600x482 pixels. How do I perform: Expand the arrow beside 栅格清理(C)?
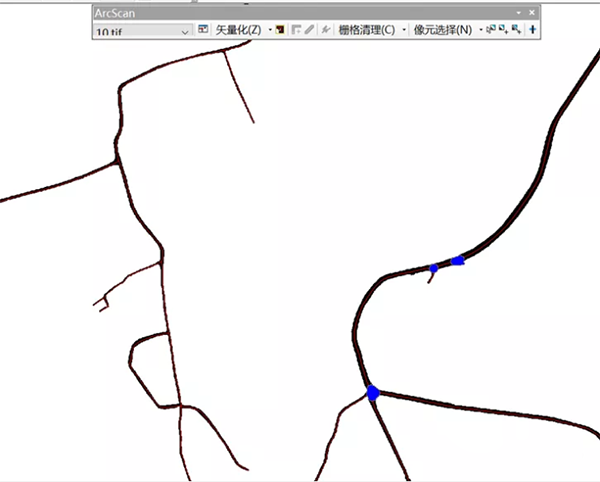pyautogui.click(x=404, y=29)
